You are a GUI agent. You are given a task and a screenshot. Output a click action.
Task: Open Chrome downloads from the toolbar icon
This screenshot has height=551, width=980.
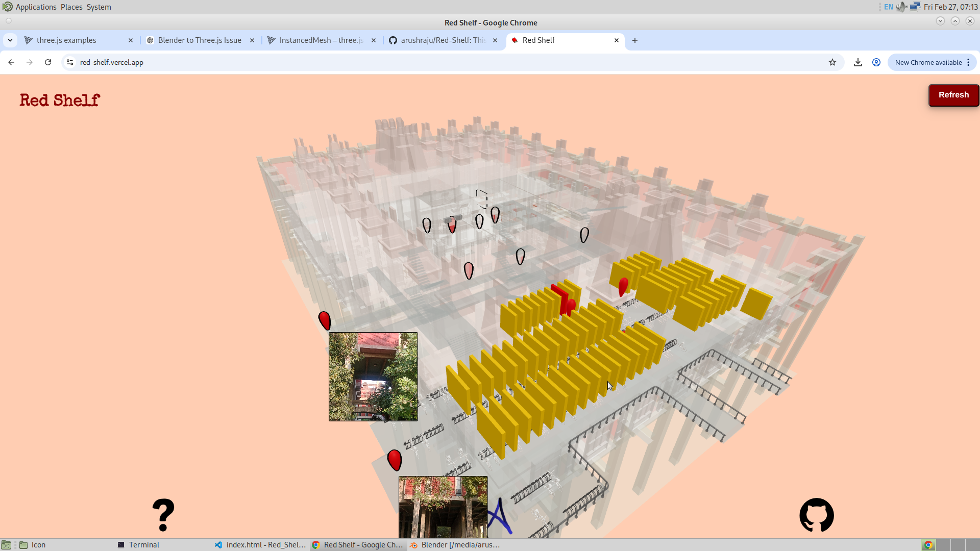[858, 62]
